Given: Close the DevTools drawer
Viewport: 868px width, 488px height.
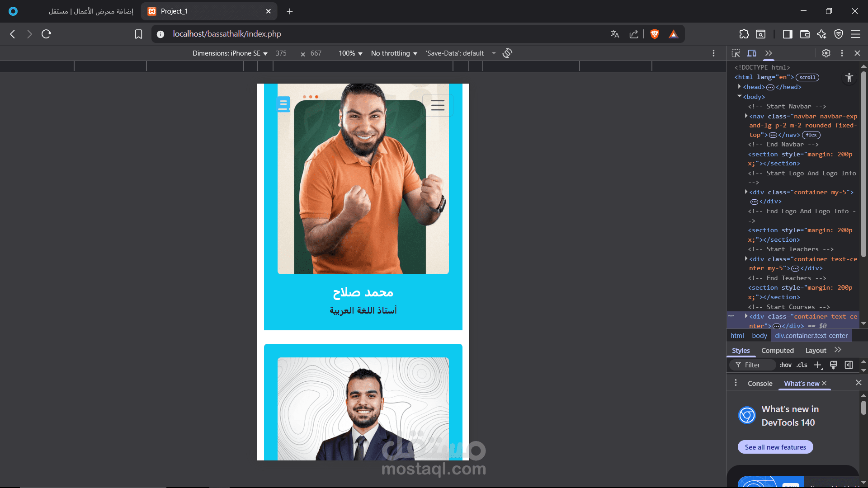Looking at the screenshot, I should [x=859, y=383].
